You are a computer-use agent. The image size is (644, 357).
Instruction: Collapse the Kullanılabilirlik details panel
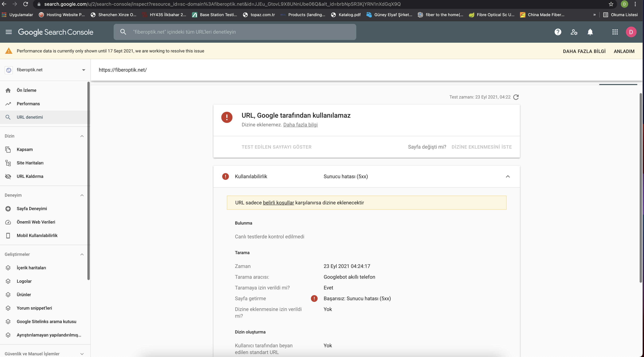pos(508,176)
